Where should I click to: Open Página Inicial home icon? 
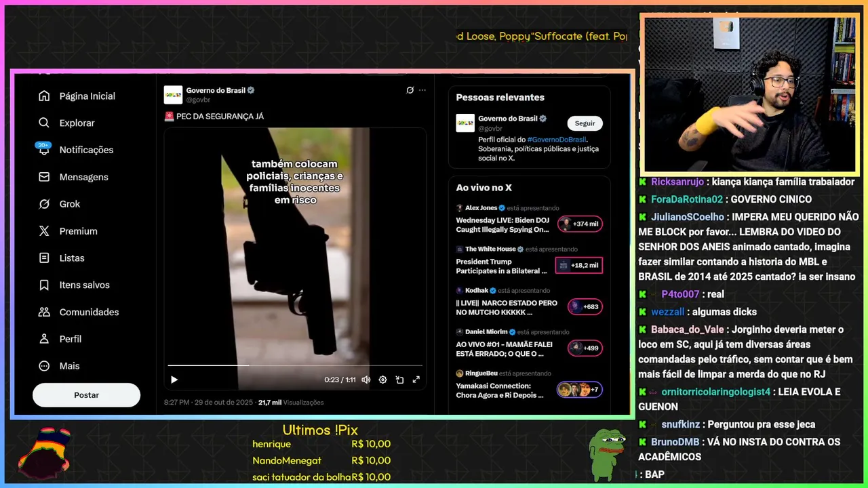click(44, 96)
